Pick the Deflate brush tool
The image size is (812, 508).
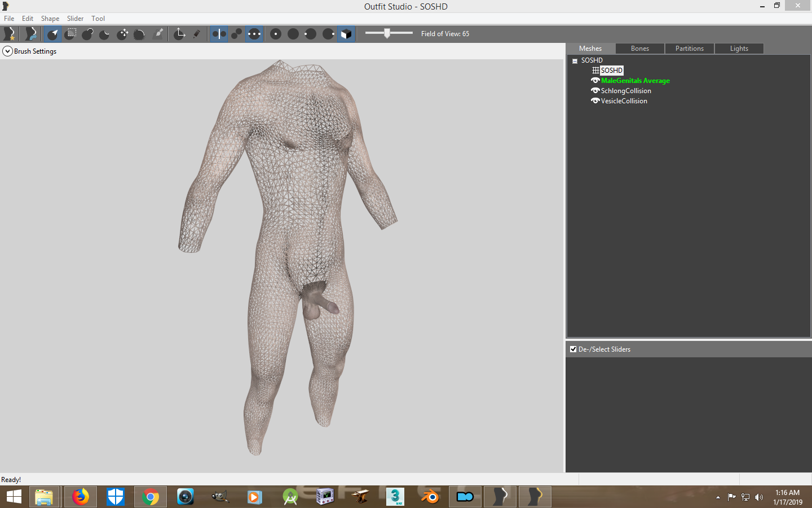(x=105, y=34)
